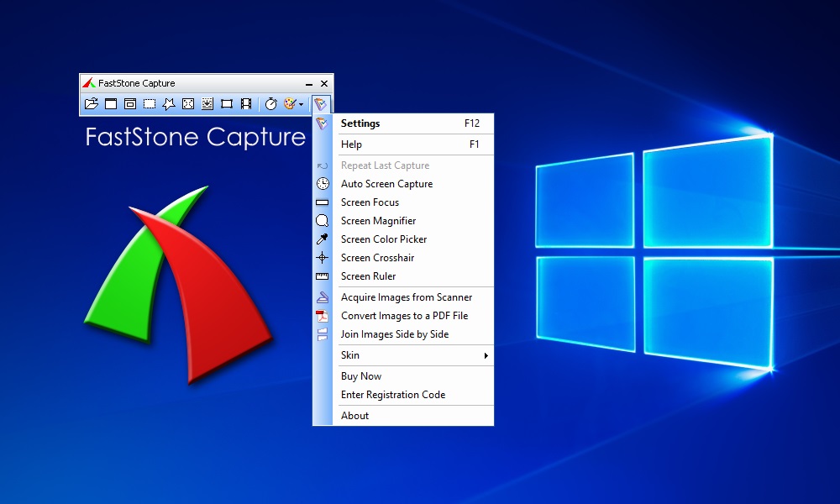Select the Capture Window or Object tool
This screenshot has width=840, height=504.
click(x=130, y=103)
